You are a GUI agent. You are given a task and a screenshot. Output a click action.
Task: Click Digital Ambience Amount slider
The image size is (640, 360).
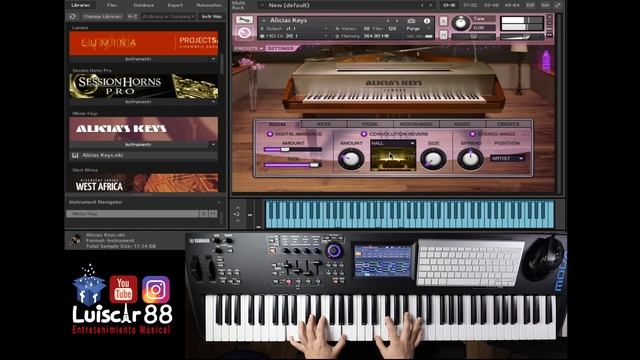[293, 149]
